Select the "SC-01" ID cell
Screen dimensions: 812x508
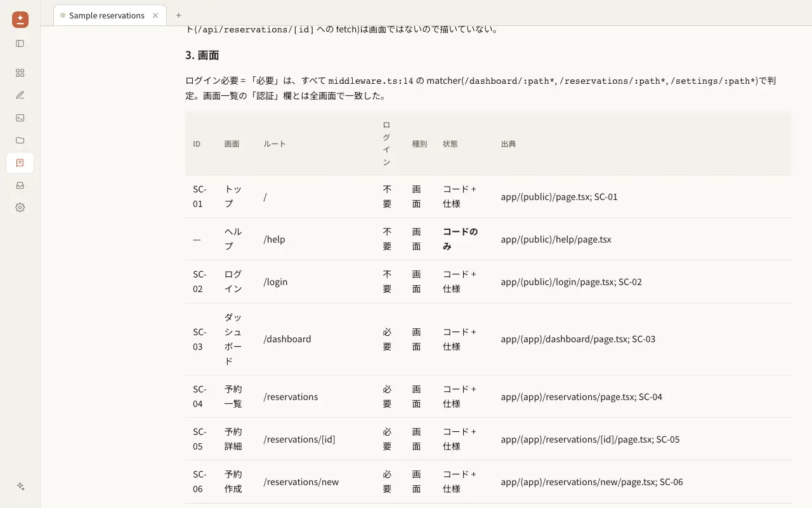pyautogui.click(x=200, y=197)
